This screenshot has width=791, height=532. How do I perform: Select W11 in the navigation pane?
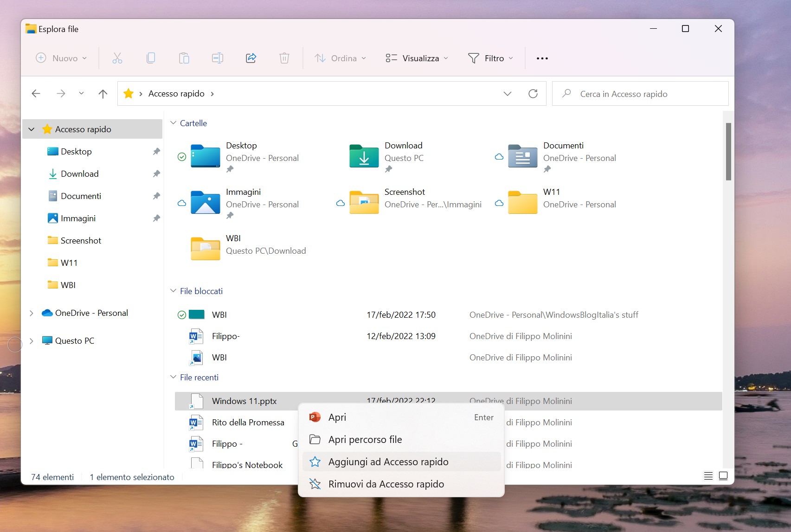(69, 263)
